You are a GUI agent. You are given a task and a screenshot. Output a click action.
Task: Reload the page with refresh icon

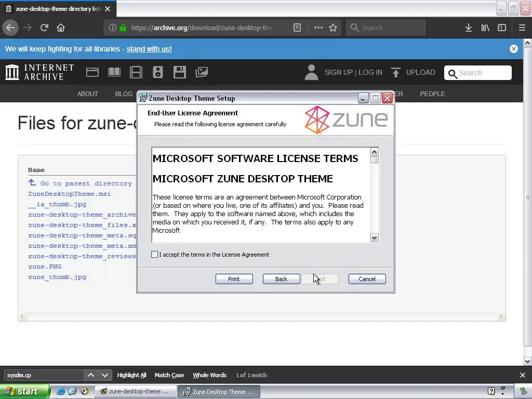(x=44, y=28)
